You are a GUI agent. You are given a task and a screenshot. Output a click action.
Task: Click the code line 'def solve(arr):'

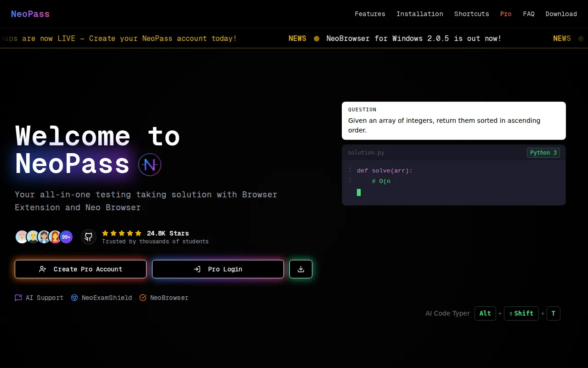point(385,171)
